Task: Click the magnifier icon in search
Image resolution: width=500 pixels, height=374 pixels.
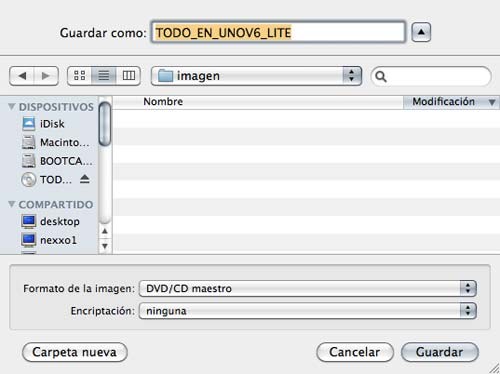Action: click(381, 77)
